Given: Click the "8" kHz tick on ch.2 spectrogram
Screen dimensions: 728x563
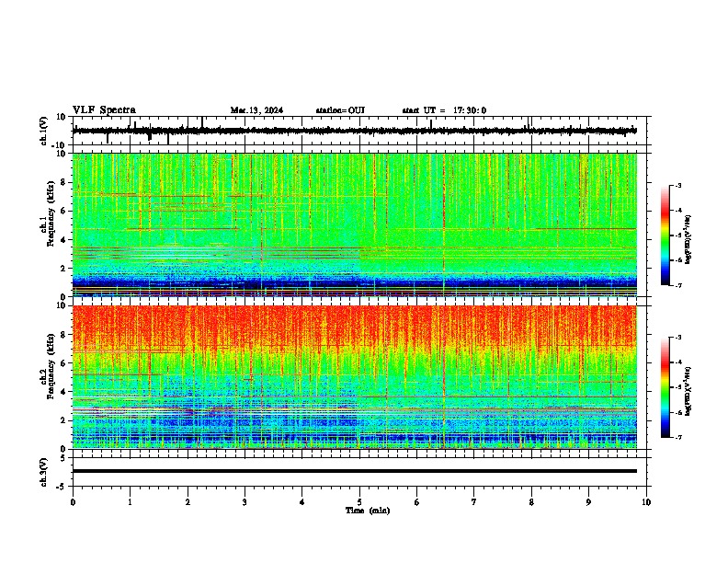Looking at the screenshot, I should (x=63, y=335).
